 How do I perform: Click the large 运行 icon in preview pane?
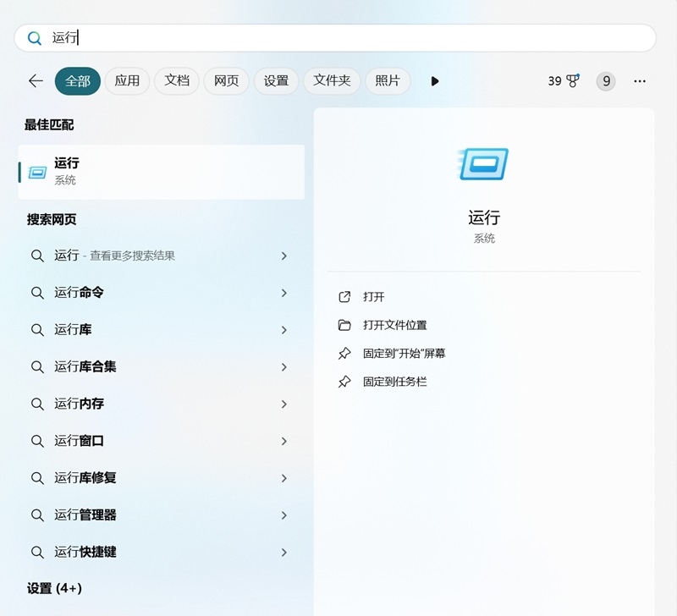[483, 164]
